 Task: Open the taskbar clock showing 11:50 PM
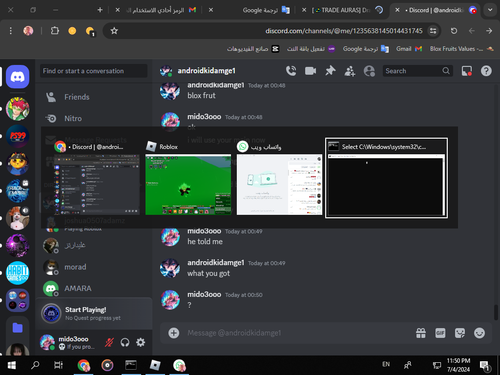(x=458, y=365)
